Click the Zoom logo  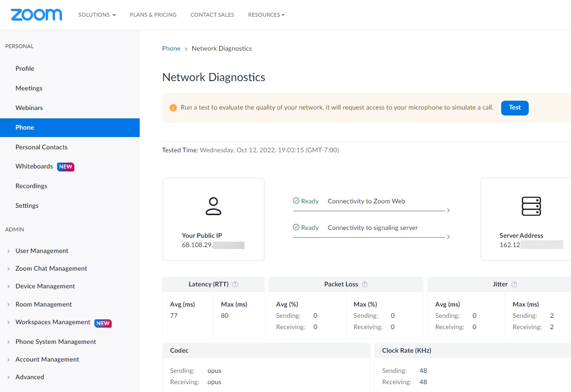tap(36, 15)
